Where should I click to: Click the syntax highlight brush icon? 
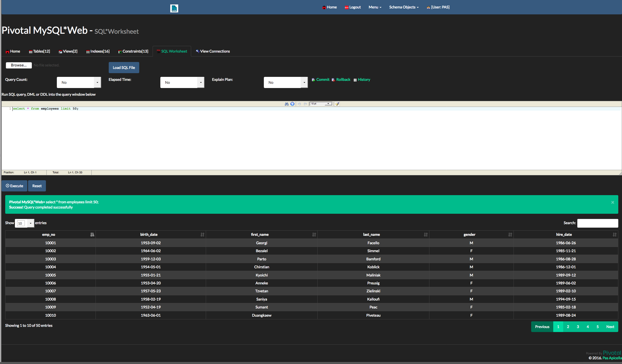click(337, 104)
